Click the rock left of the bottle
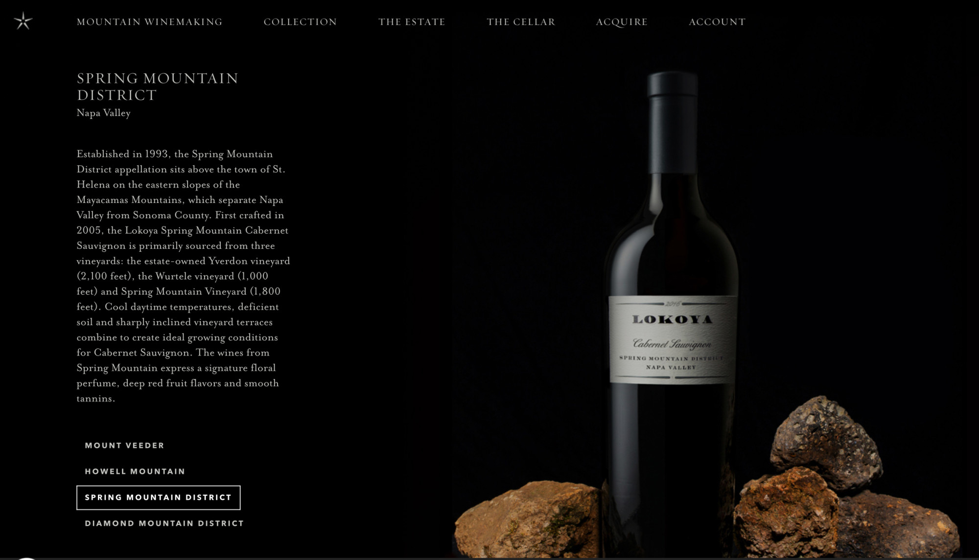The height and width of the screenshot is (560, 979). click(528, 519)
